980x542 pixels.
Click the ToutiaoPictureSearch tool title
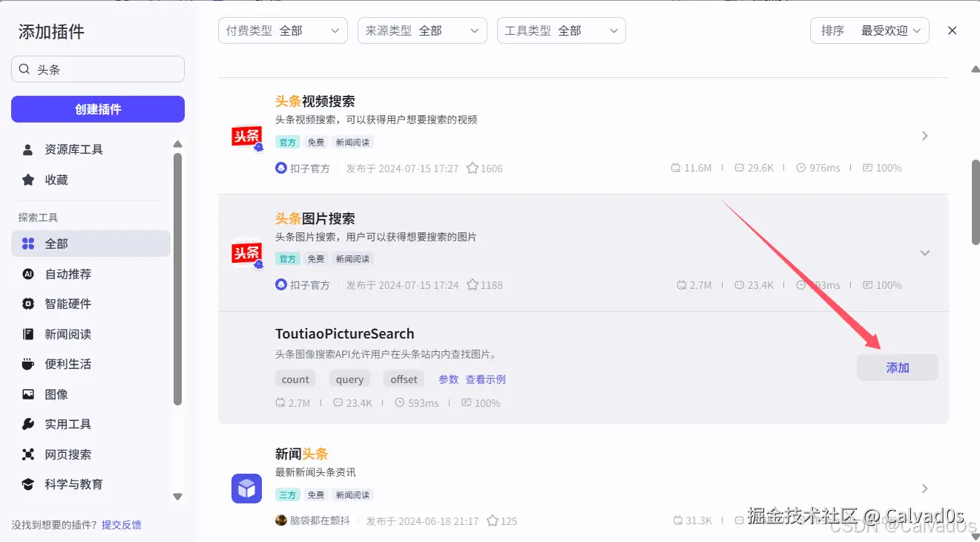tap(345, 334)
